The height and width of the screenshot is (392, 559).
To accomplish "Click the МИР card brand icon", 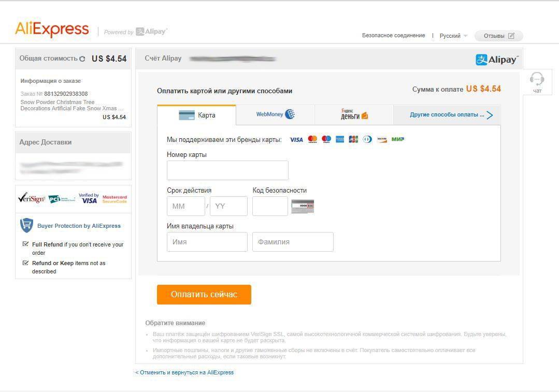I will pyautogui.click(x=398, y=139).
